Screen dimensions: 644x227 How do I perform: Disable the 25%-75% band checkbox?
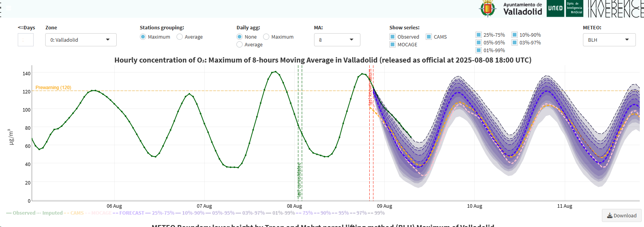tap(479, 35)
